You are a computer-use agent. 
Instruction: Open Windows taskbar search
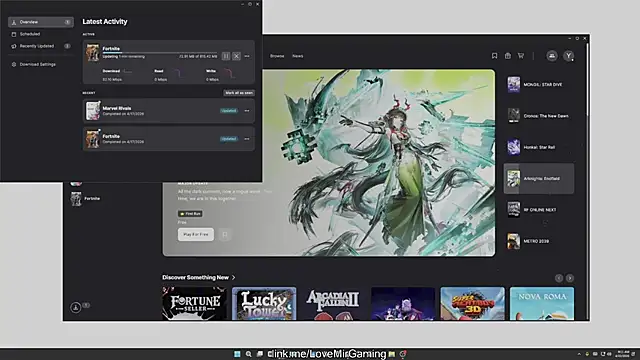[x=249, y=354]
